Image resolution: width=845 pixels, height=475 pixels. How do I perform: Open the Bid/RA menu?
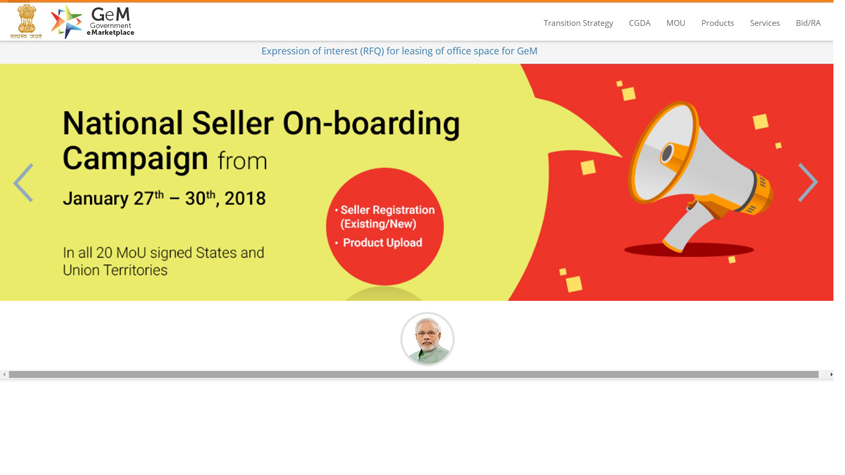808,23
